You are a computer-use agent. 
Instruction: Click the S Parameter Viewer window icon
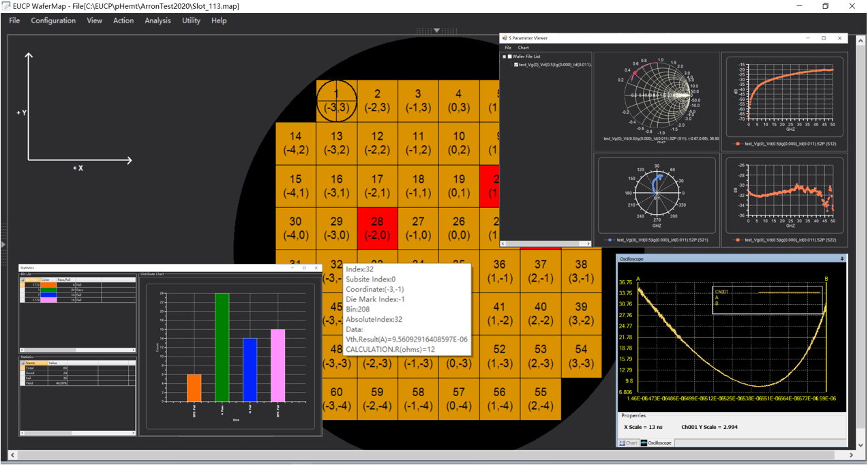click(x=504, y=38)
